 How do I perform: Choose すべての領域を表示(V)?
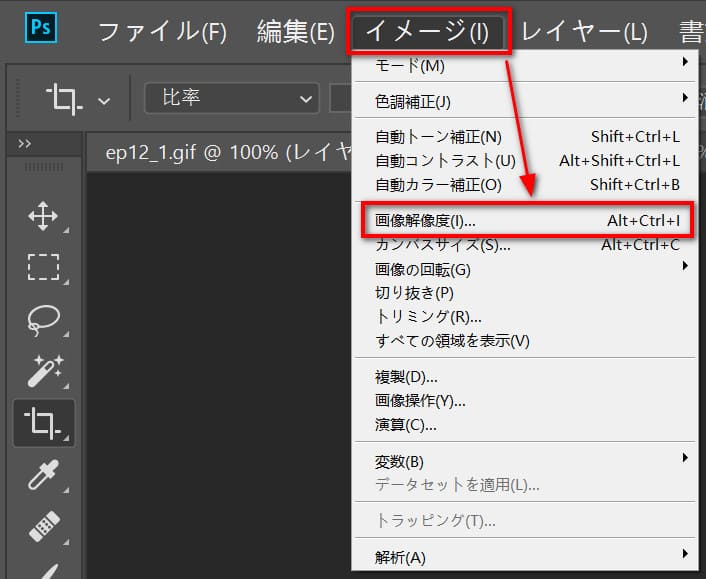coord(525,341)
